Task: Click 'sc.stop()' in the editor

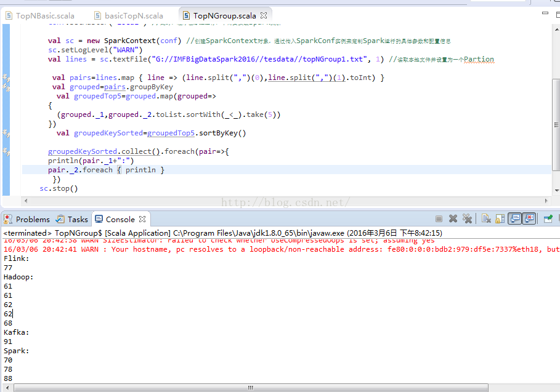Action: coord(59,188)
